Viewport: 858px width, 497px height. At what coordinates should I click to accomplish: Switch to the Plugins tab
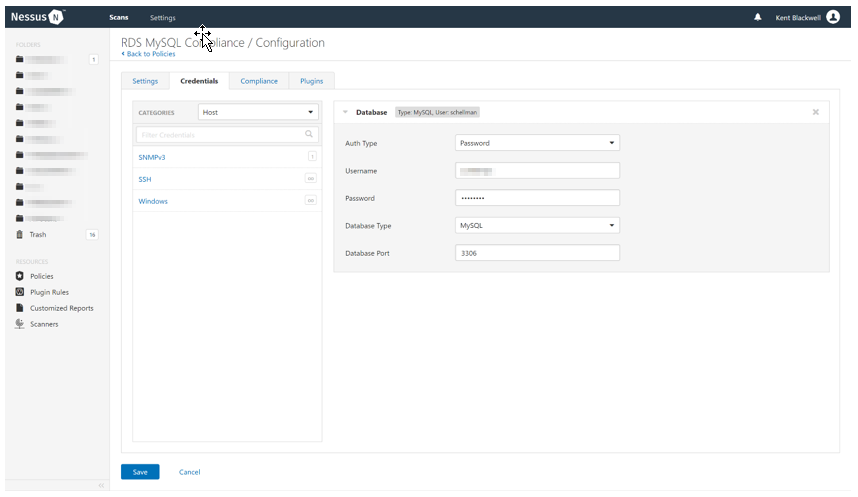pos(311,81)
